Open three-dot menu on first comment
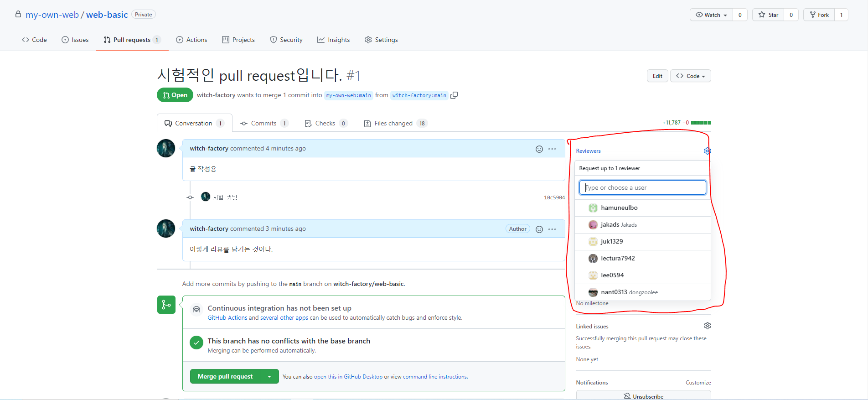The height and width of the screenshot is (400, 868). 552,149
